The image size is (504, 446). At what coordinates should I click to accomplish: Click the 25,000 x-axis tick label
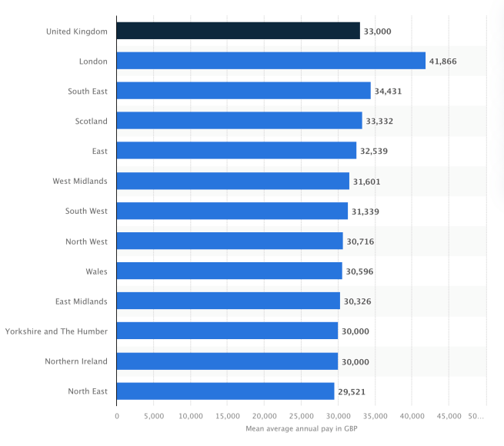pos(301,416)
